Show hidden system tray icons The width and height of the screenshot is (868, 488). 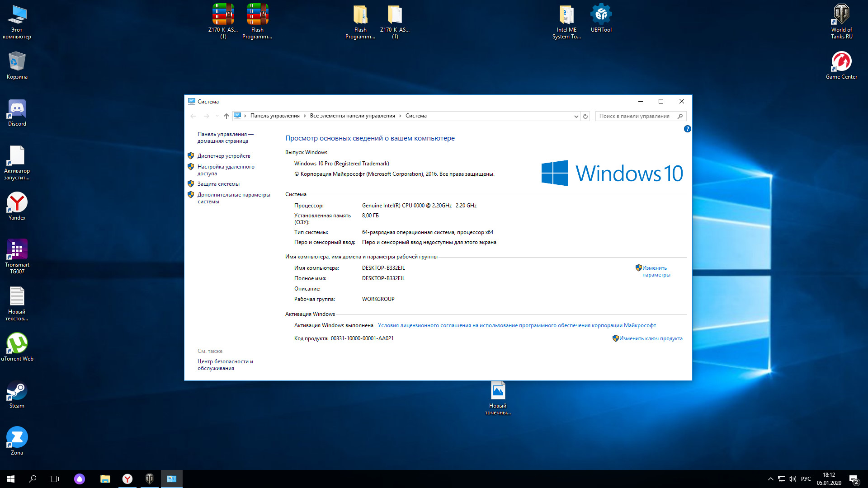[x=770, y=479]
